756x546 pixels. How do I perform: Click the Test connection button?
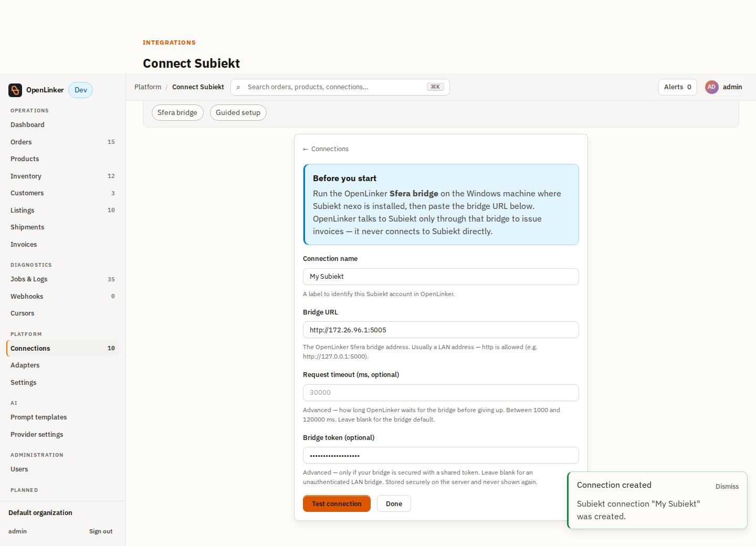tap(337, 504)
